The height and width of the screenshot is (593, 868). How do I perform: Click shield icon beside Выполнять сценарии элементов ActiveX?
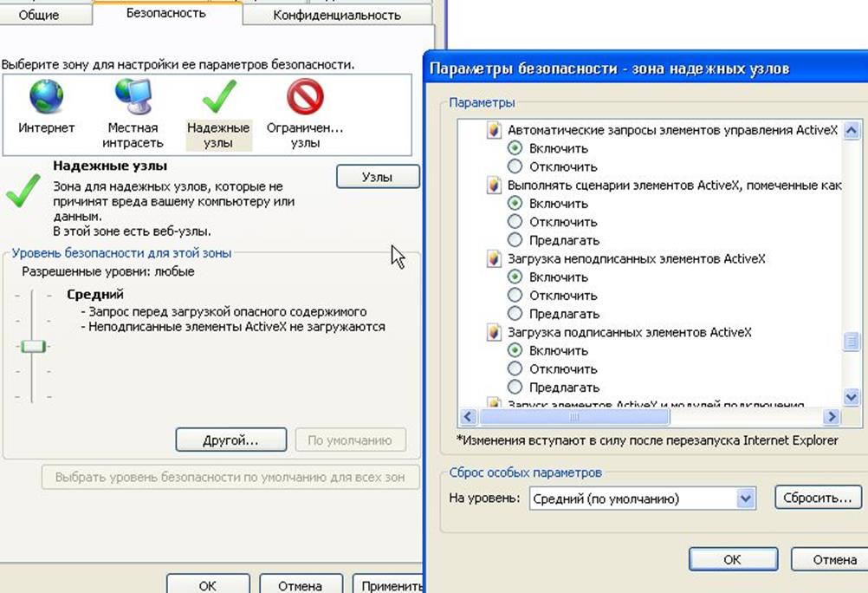tap(494, 186)
